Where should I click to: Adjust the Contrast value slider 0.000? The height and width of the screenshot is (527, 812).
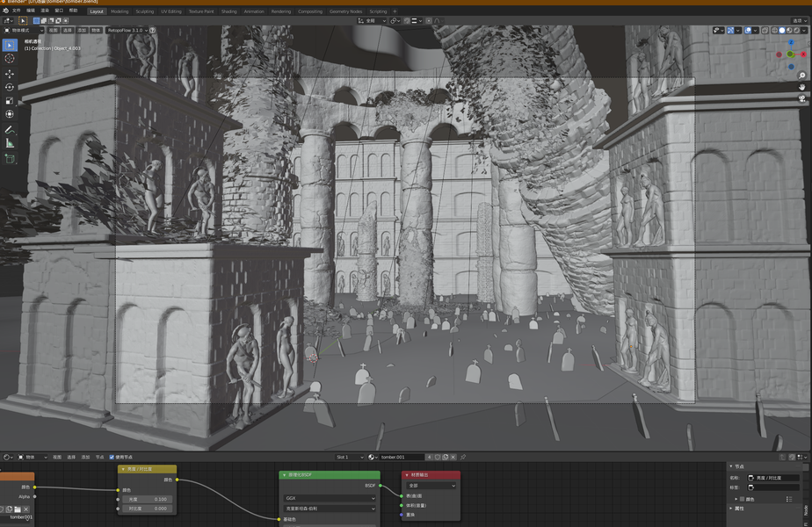point(146,509)
